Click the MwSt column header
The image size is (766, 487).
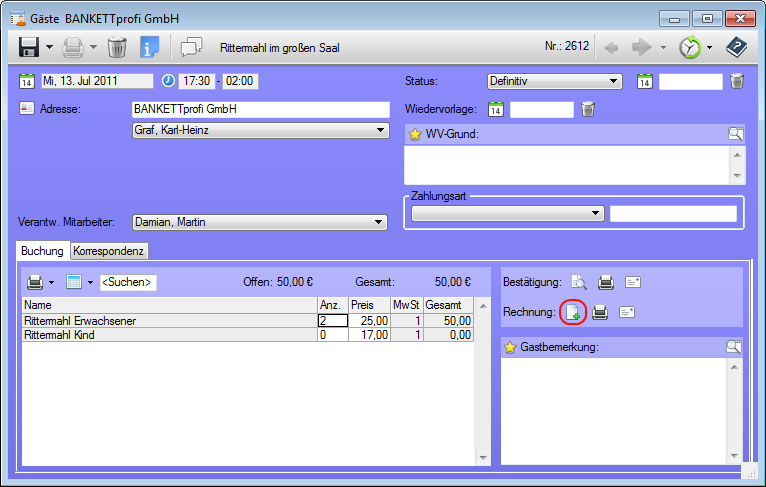(407, 305)
